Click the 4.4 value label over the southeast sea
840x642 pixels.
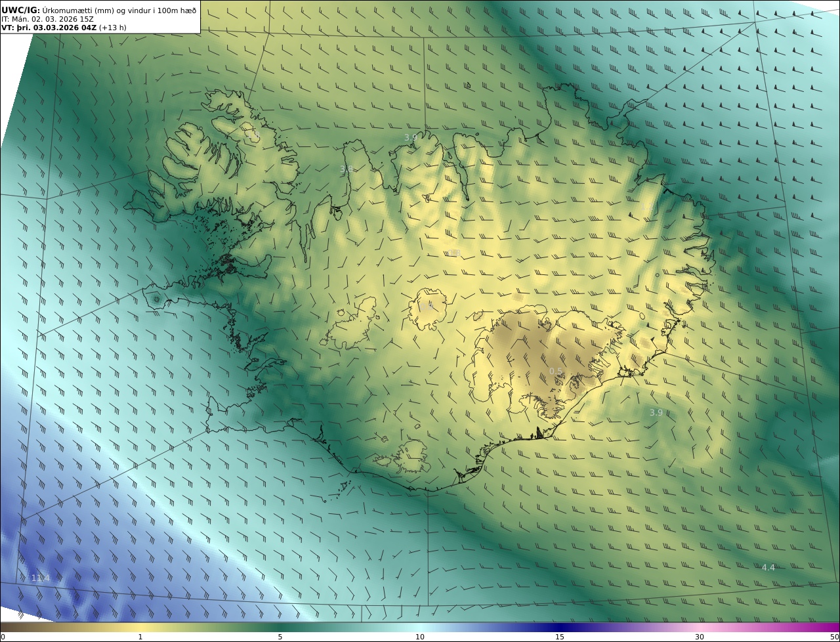[768, 567]
